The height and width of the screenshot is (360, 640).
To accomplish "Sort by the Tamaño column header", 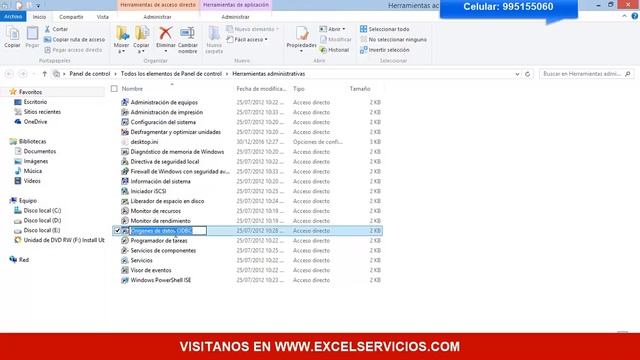I will 360,89.
